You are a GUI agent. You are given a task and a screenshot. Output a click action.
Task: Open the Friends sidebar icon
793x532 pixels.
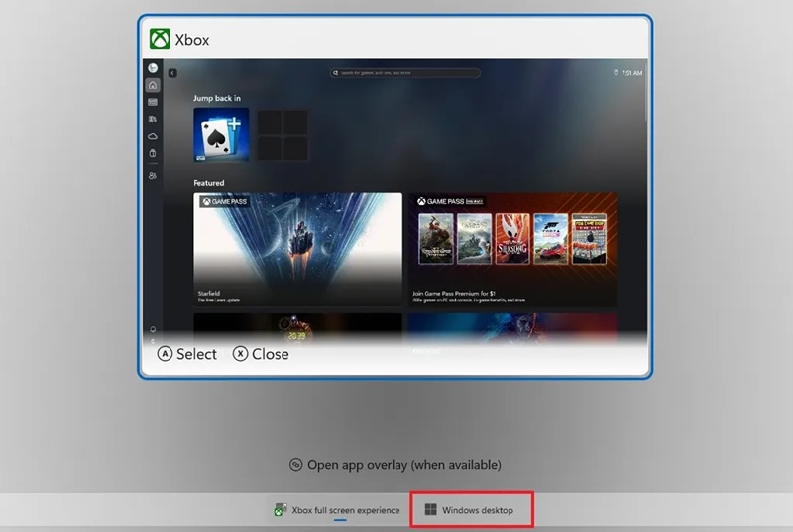(153, 175)
